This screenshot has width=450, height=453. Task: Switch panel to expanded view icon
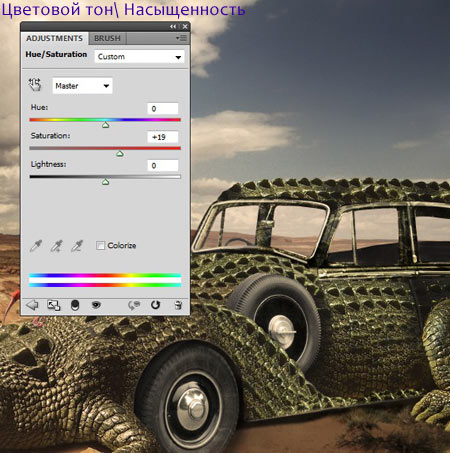(x=53, y=305)
